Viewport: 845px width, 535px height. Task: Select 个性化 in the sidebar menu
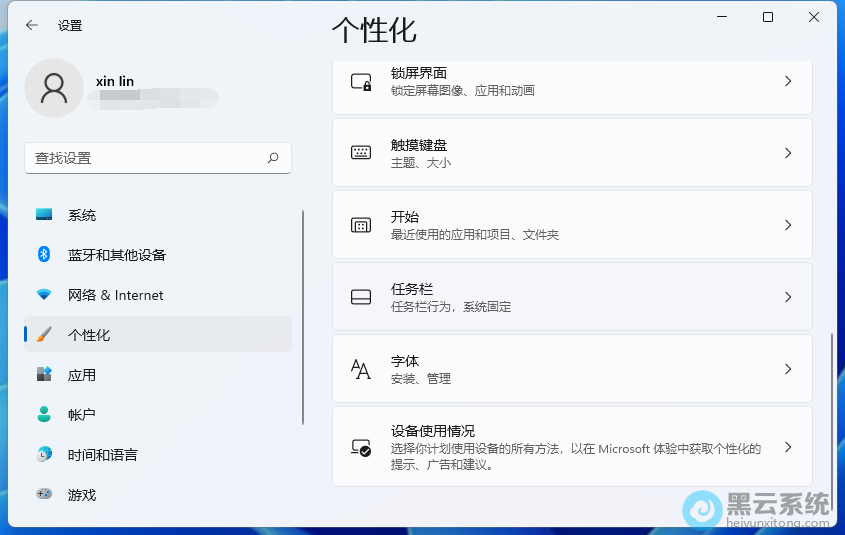[x=89, y=335]
